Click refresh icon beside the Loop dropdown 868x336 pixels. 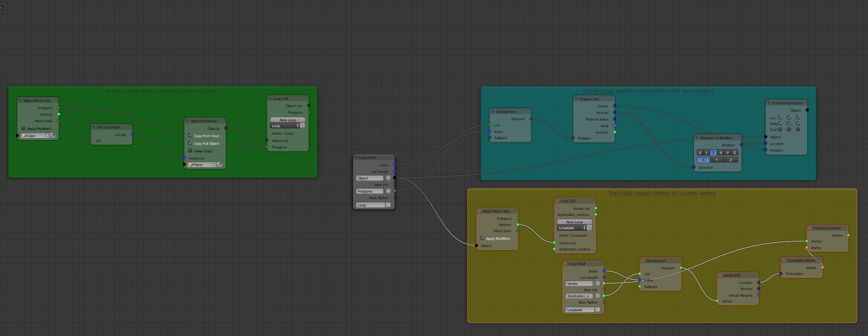302,126
